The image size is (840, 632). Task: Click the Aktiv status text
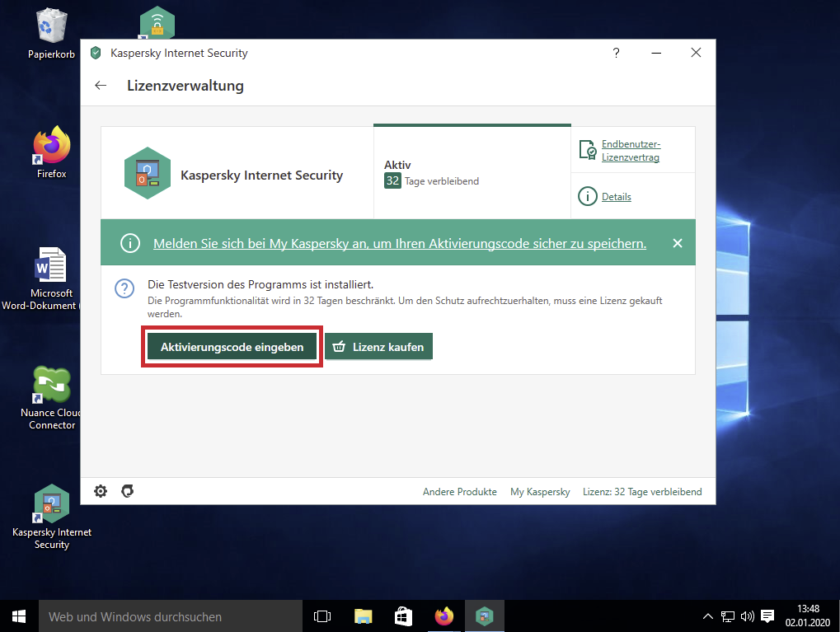coord(397,165)
